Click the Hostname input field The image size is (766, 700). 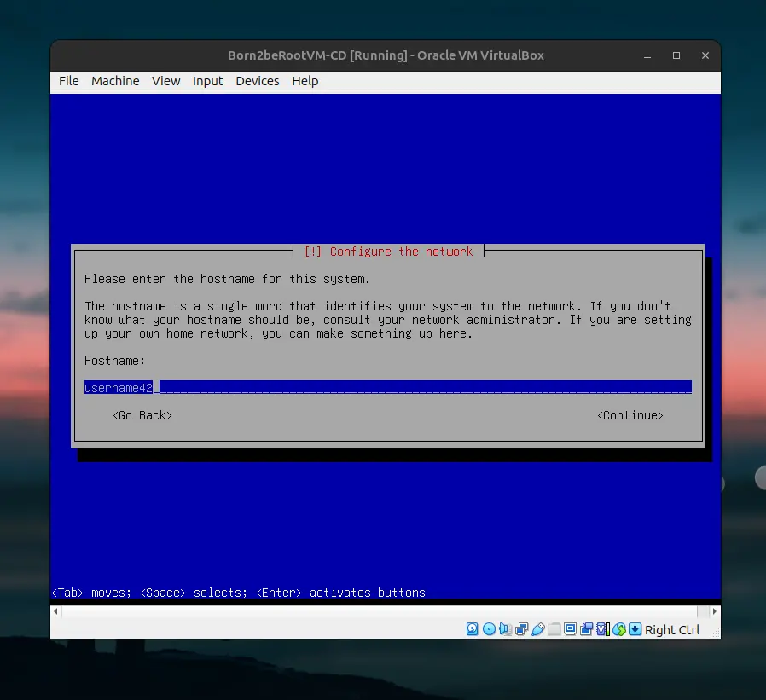(x=387, y=388)
